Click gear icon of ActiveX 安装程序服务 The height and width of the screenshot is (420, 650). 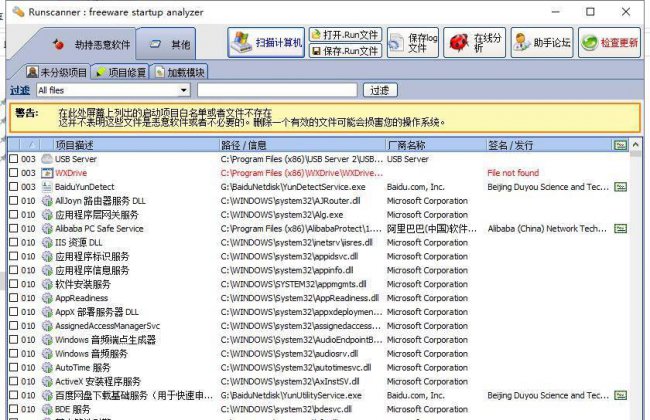tap(47, 381)
